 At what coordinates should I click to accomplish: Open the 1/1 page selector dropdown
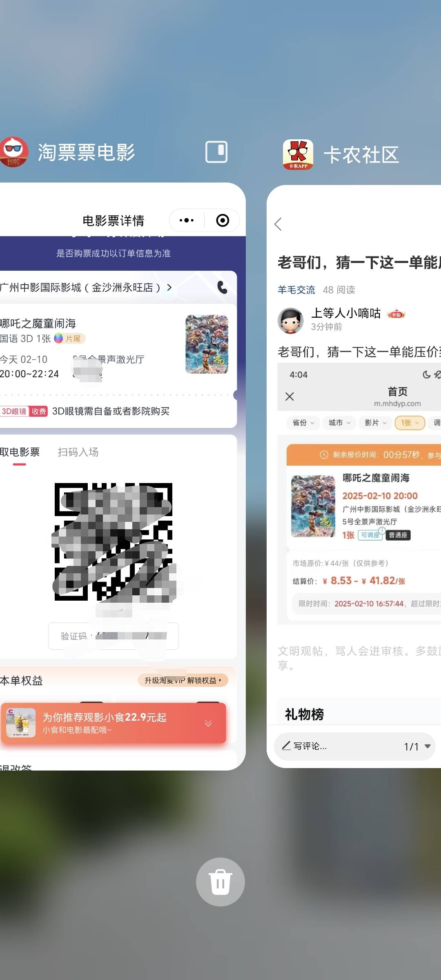click(417, 746)
